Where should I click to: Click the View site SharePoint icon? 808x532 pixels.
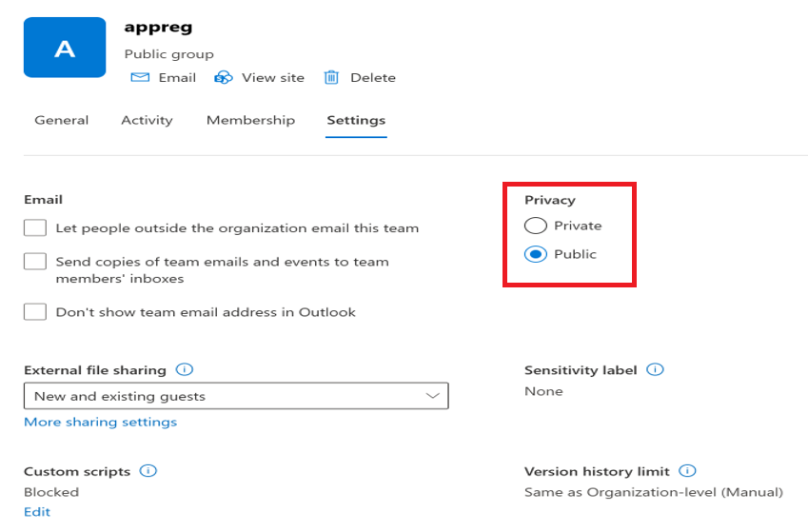[224, 78]
